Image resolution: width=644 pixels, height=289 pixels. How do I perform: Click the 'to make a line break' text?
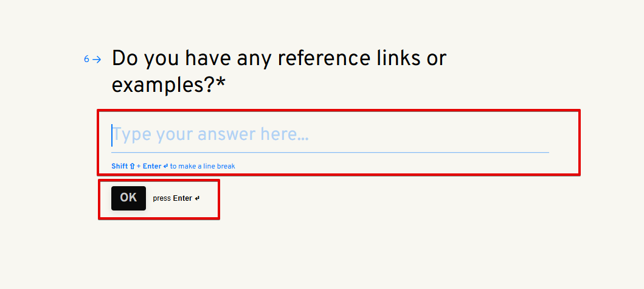tap(203, 166)
